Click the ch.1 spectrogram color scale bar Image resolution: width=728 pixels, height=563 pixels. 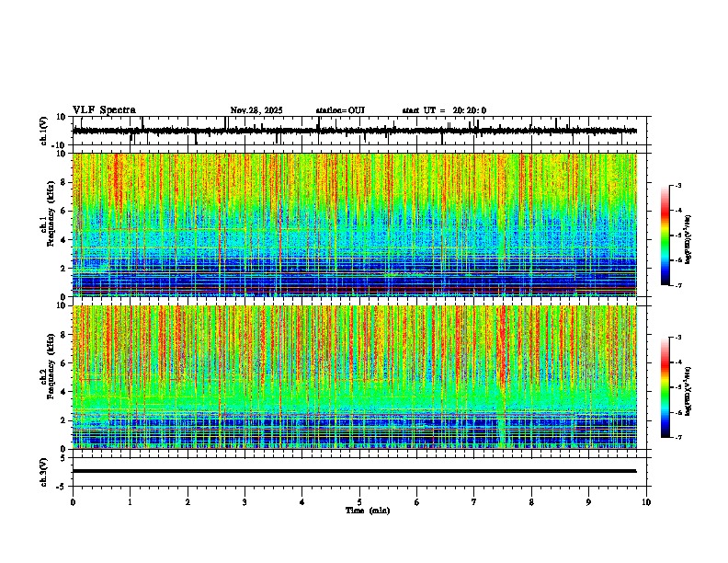pyautogui.click(x=665, y=236)
